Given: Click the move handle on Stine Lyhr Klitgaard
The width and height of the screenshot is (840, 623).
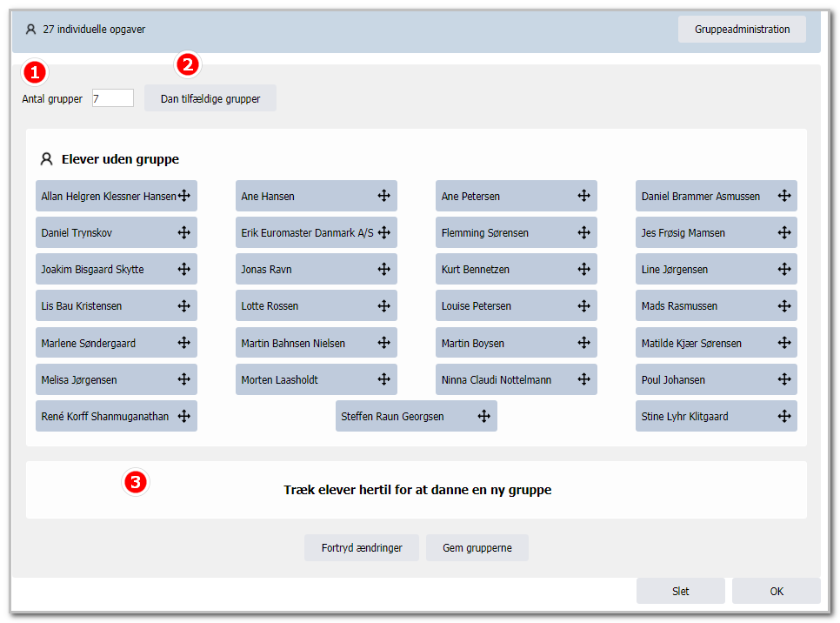Looking at the screenshot, I should pos(784,416).
